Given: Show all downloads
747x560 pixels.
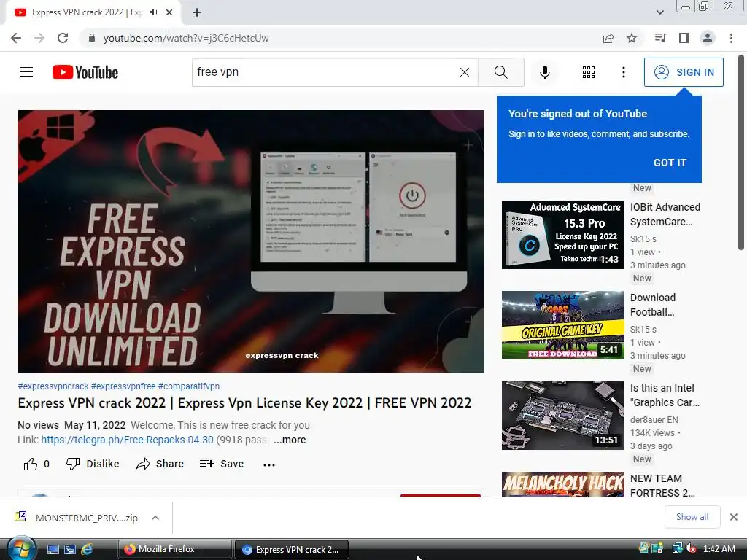Looking at the screenshot, I should tap(692, 517).
